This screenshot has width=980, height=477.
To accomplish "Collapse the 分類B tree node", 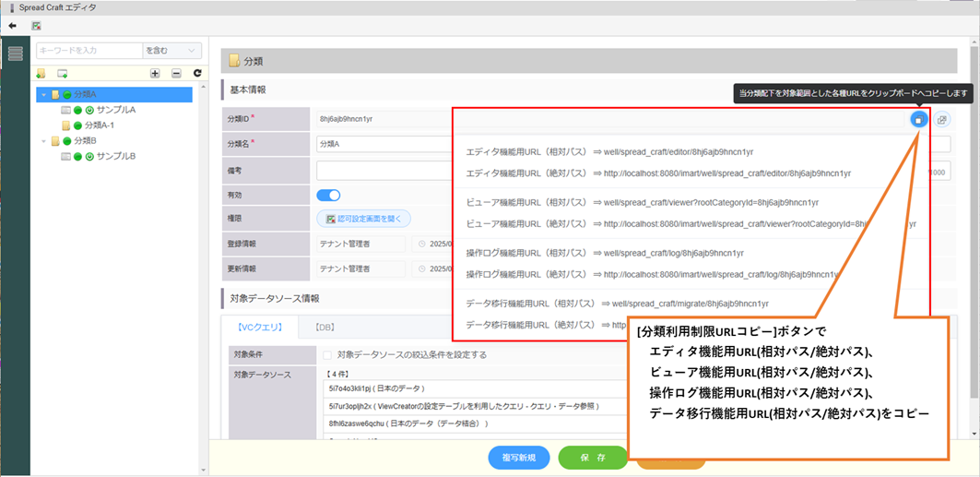I will point(43,141).
